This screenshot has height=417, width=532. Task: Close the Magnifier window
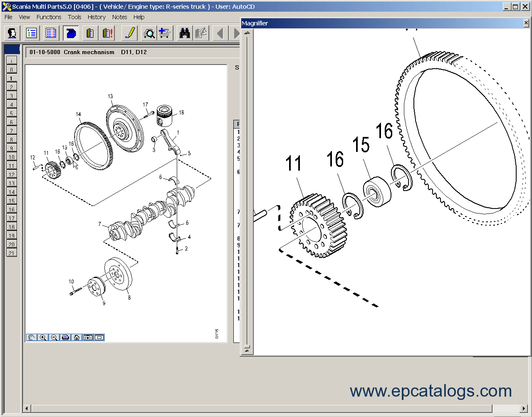pos(526,23)
